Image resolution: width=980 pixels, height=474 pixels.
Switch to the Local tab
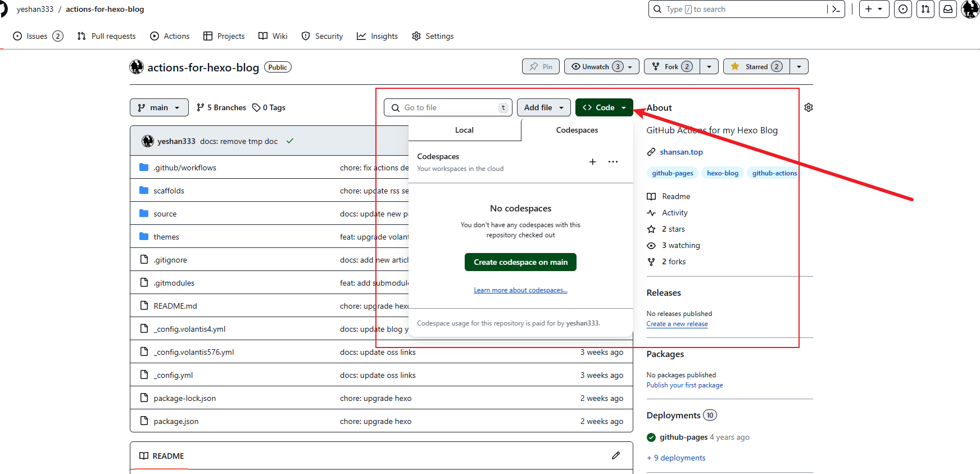[x=465, y=130]
